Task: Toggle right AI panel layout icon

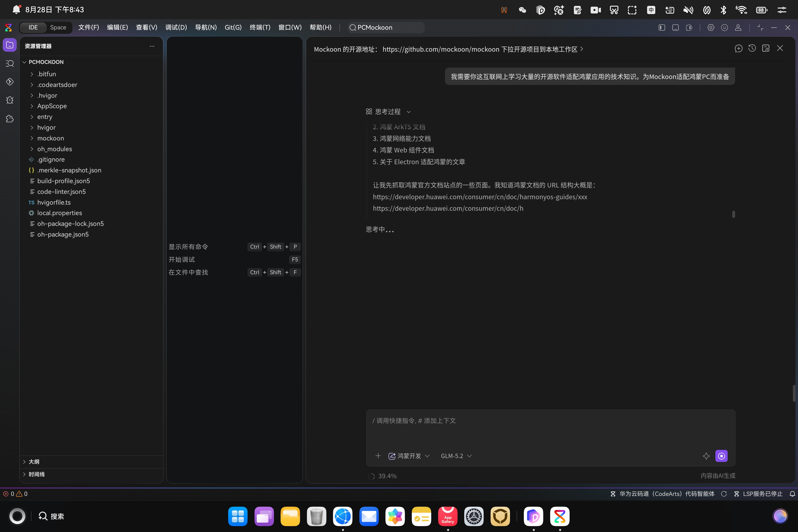Action: 689,27
